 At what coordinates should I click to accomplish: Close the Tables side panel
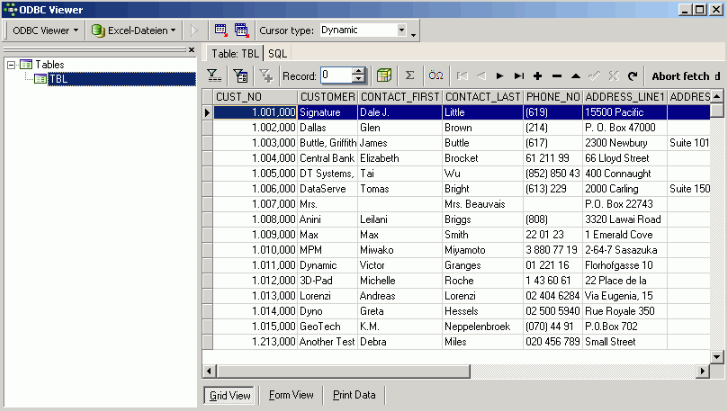pyautogui.click(x=192, y=49)
